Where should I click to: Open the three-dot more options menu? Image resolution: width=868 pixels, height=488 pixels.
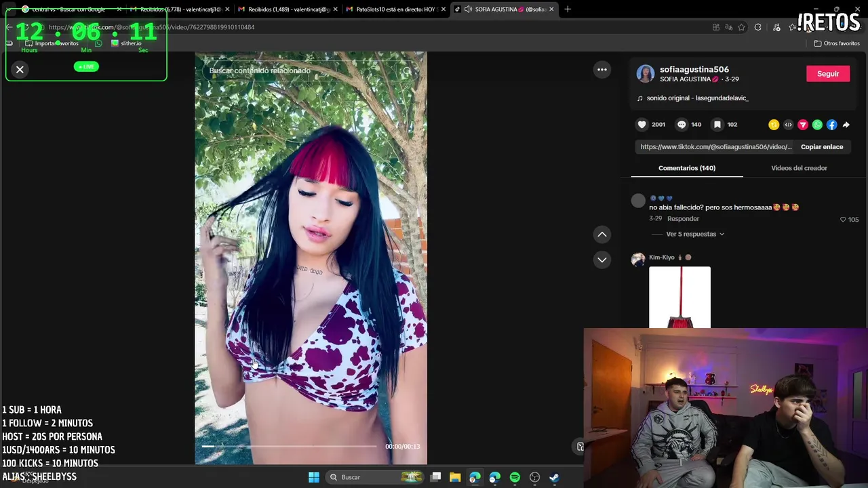(601, 70)
